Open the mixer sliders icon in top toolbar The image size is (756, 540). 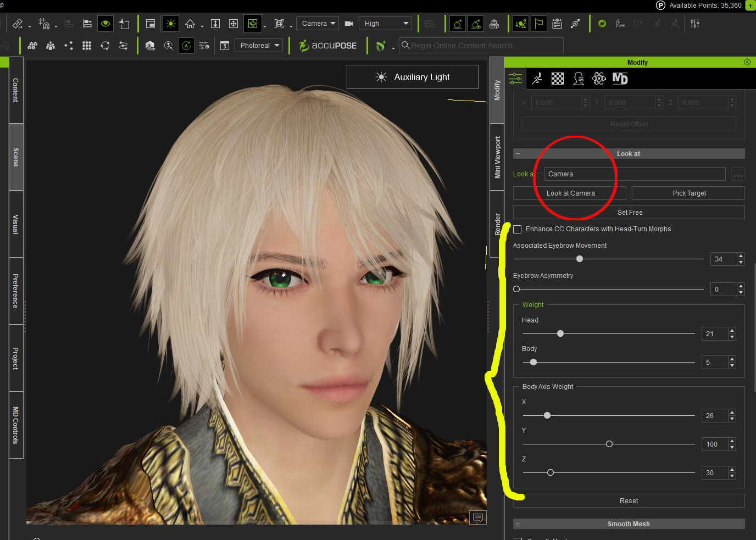(695, 24)
